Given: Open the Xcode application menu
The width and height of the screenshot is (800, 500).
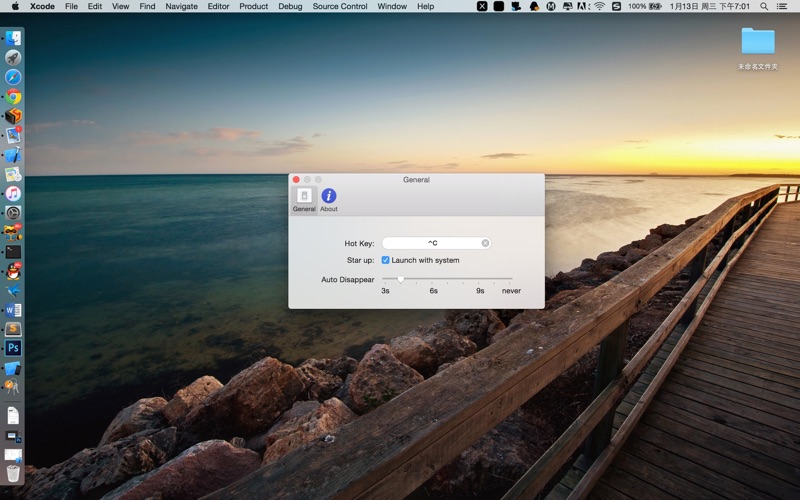Looking at the screenshot, I should [x=42, y=6].
